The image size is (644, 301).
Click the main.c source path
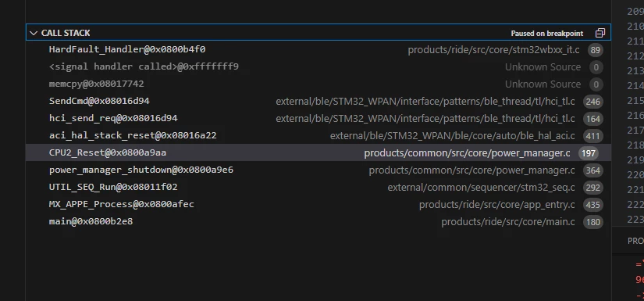[508, 222]
